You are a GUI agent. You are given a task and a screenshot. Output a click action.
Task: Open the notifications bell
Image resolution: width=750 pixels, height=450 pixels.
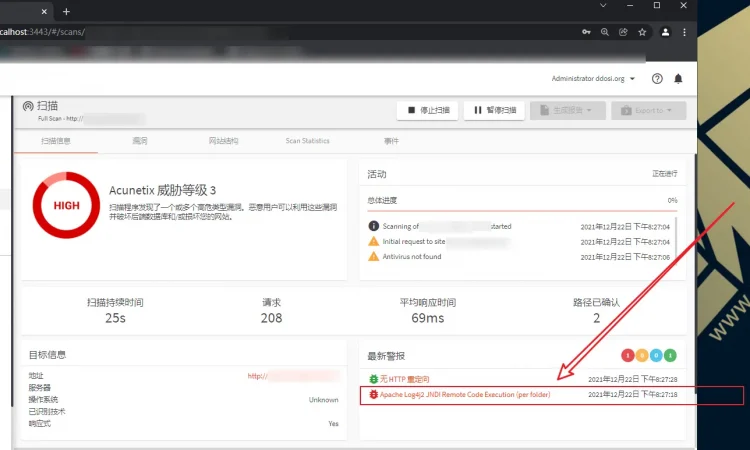click(x=678, y=78)
